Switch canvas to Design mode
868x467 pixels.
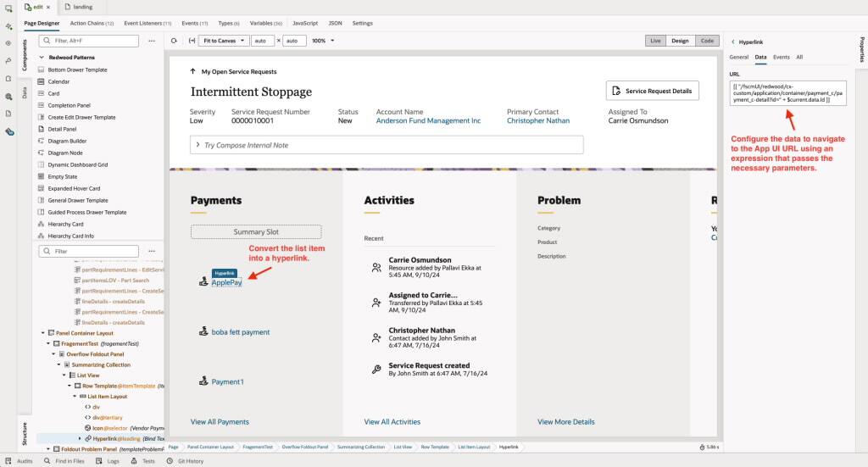coord(680,41)
